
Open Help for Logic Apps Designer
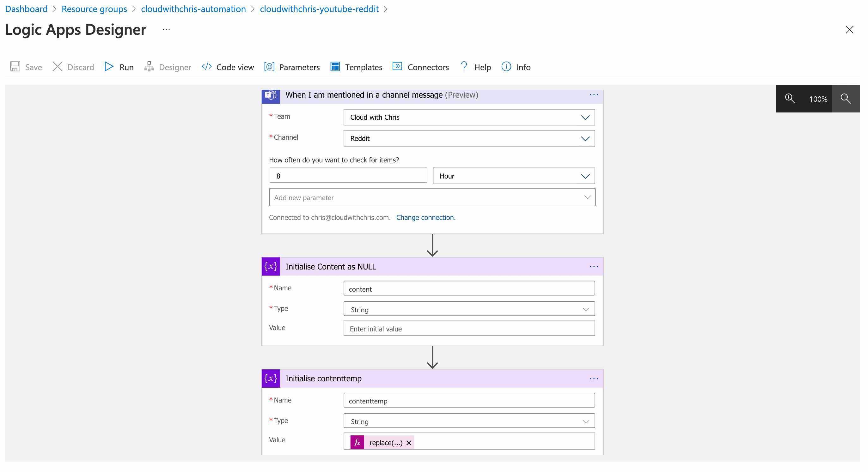point(483,67)
